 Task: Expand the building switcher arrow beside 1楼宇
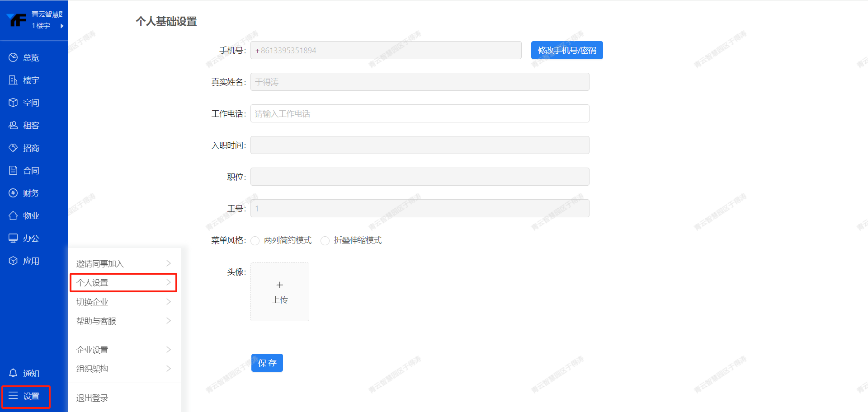(62, 26)
